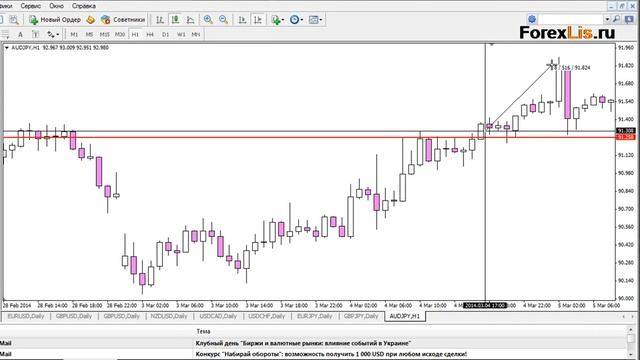Switch to MN monthly timeframe
640x360 pixels.
coord(196,35)
